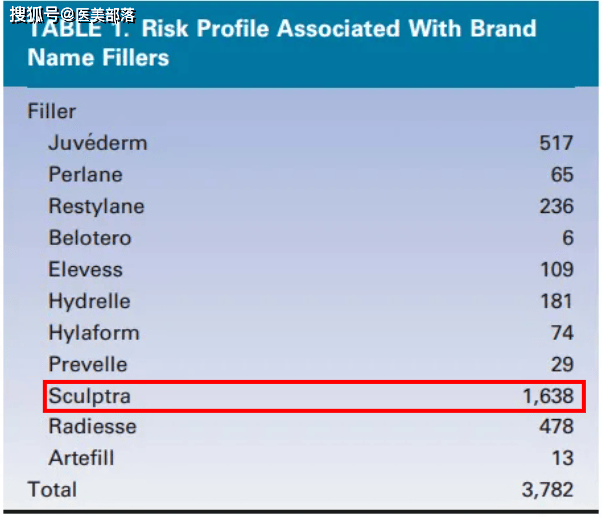
Task: Select the 517 Juvéderm count
Action: pyautogui.click(x=556, y=143)
